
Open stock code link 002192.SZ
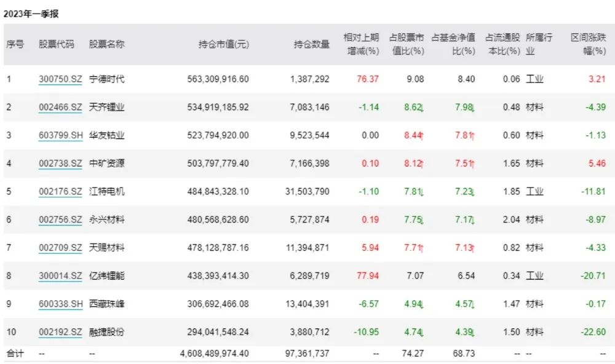click(x=60, y=332)
